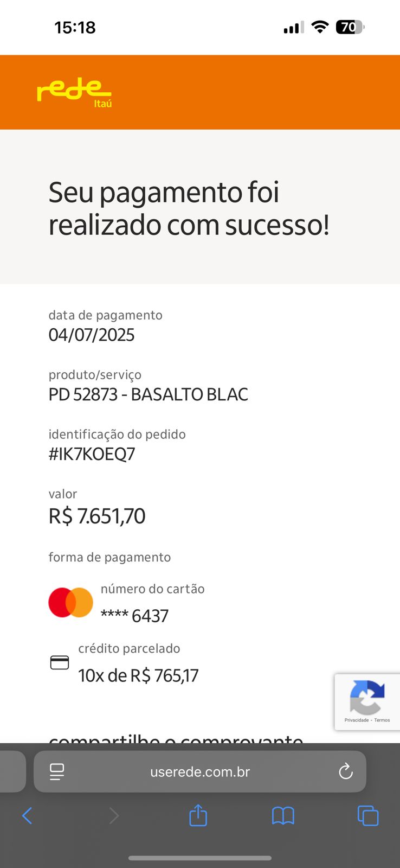This screenshot has width=400, height=868.
Task: Open Safari bookmarks
Action: coord(283,815)
